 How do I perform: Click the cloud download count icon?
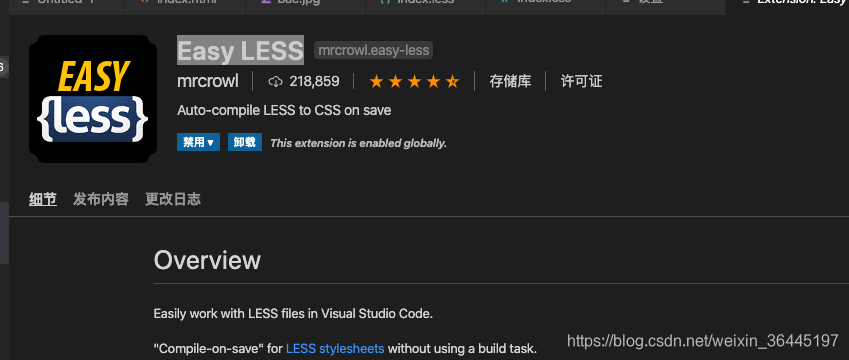[276, 82]
